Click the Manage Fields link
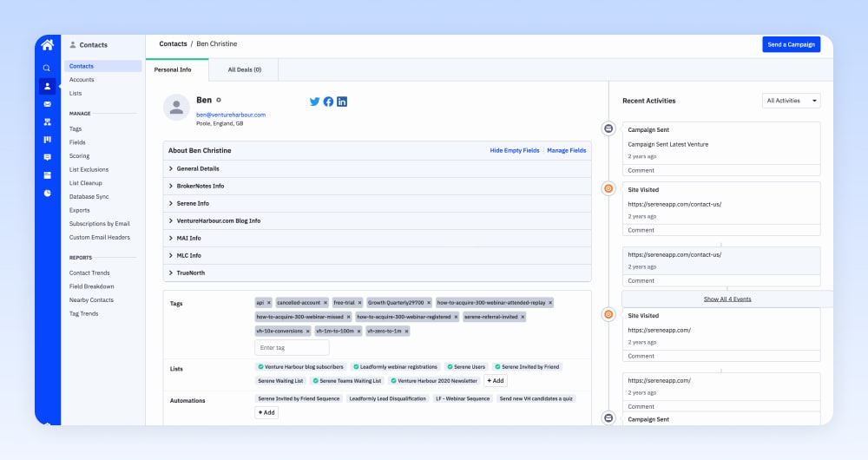This screenshot has width=868, height=460. click(x=566, y=150)
